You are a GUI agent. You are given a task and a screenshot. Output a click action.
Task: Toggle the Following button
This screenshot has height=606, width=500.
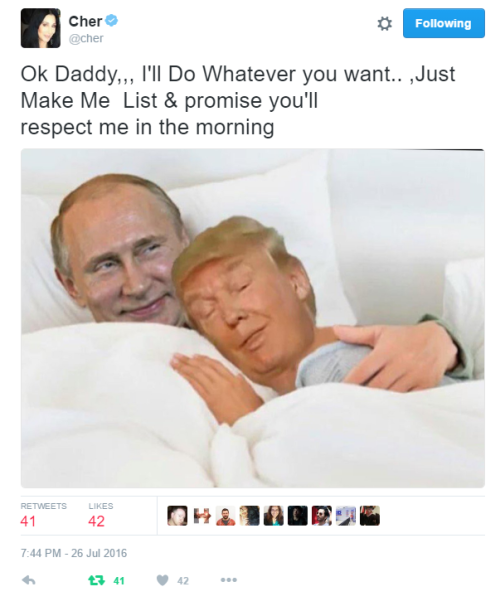click(x=444, y=23)
